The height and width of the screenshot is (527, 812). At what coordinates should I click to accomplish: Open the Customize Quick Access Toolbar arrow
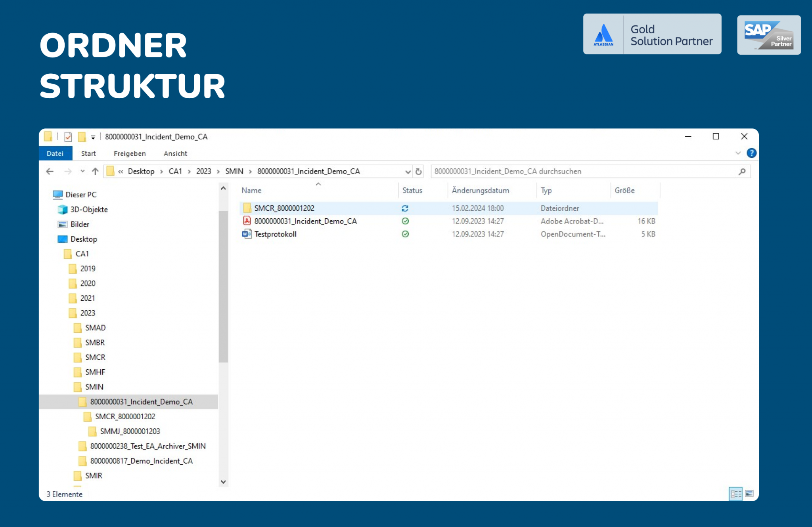coord(93,137)
